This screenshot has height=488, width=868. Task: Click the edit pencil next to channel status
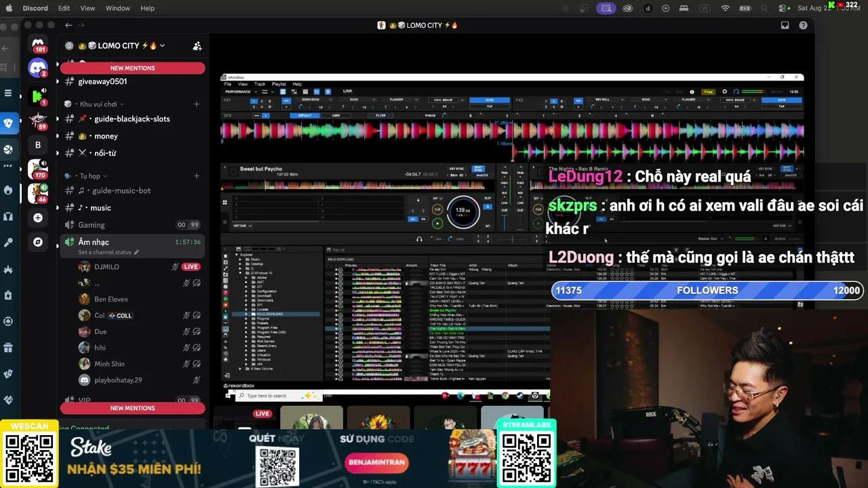[136, 252]
